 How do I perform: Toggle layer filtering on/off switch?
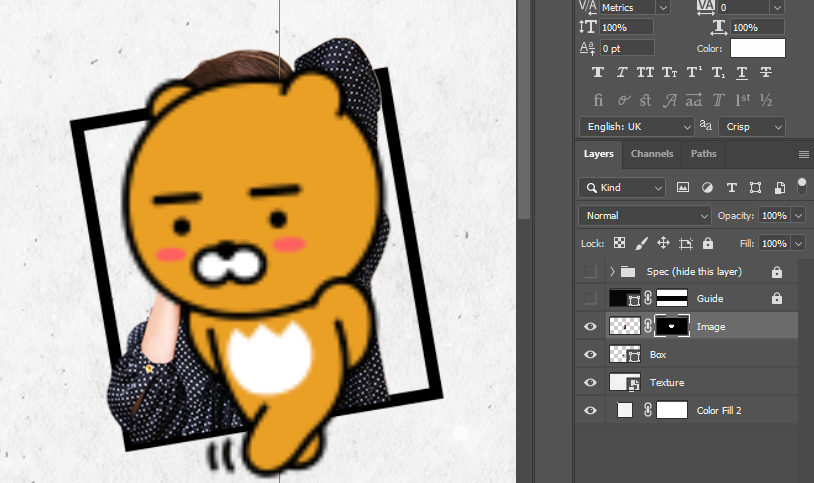coord(802,186)
